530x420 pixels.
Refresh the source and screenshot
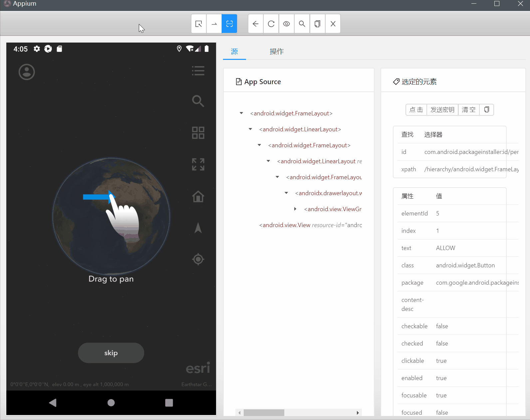click(x=271, y=24)
